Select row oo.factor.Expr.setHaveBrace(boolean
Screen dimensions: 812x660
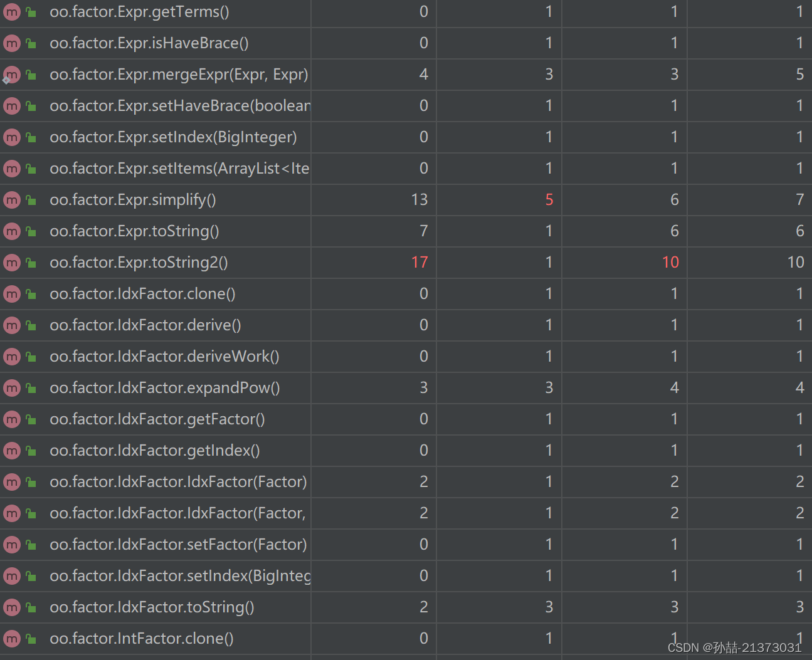pyautogui.click(x=406, y=106)
